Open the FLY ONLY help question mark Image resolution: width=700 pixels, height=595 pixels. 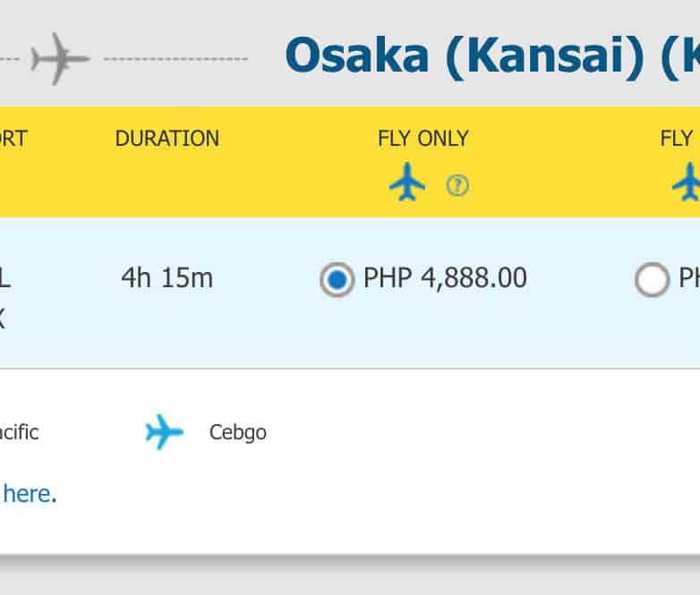click(x=457, y=185)
